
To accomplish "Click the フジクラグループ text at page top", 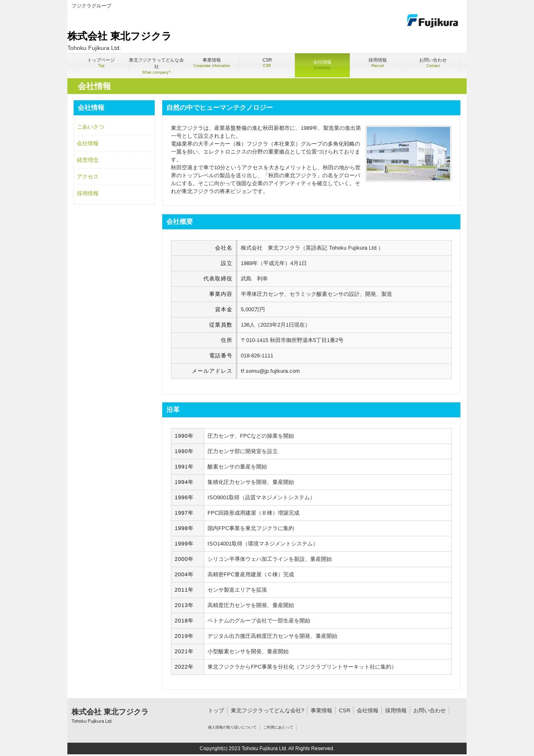I will (x=91, y=6).
